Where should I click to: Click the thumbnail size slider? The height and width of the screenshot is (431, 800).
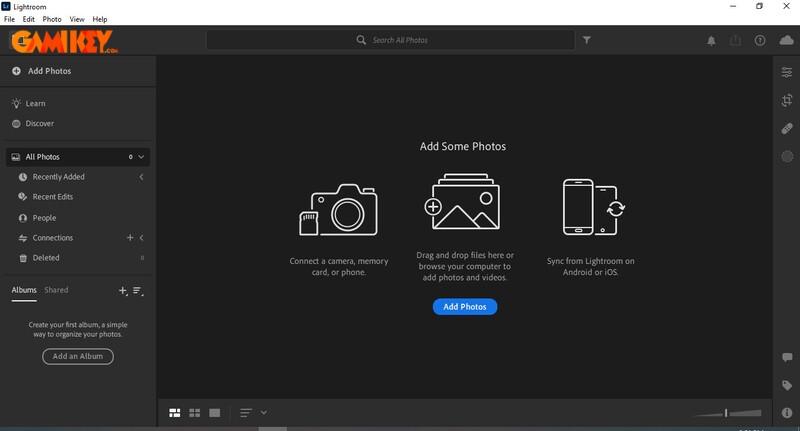(728, 413)
